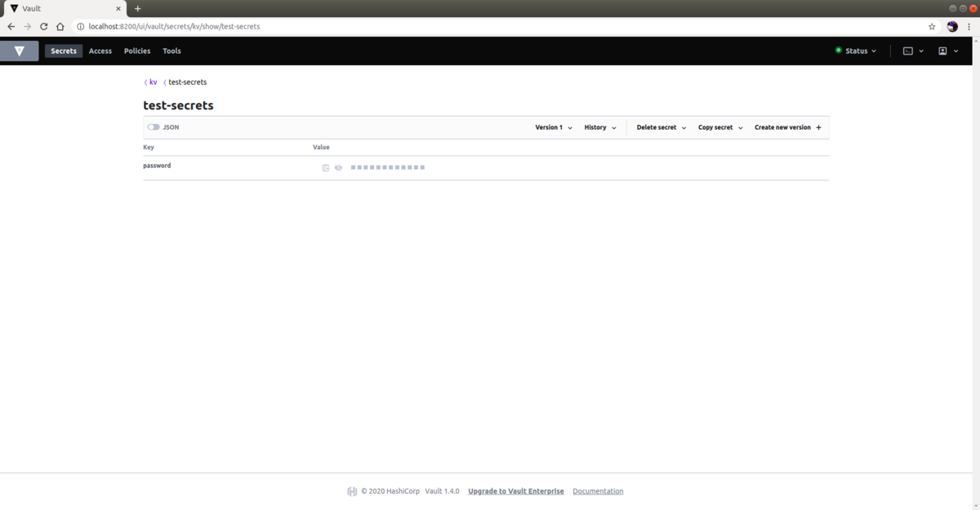The image size is (980, 510).
Task: Click the browser home icon
Action: [x=60, y=26]
